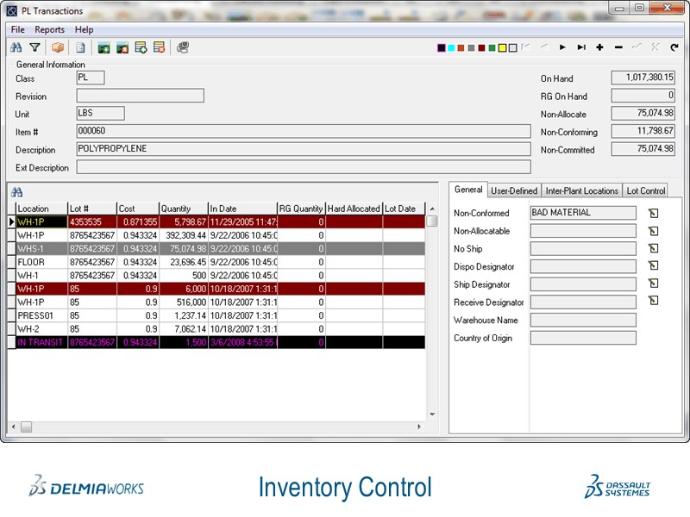Open the No Ship lookup button

click(653, 248)
